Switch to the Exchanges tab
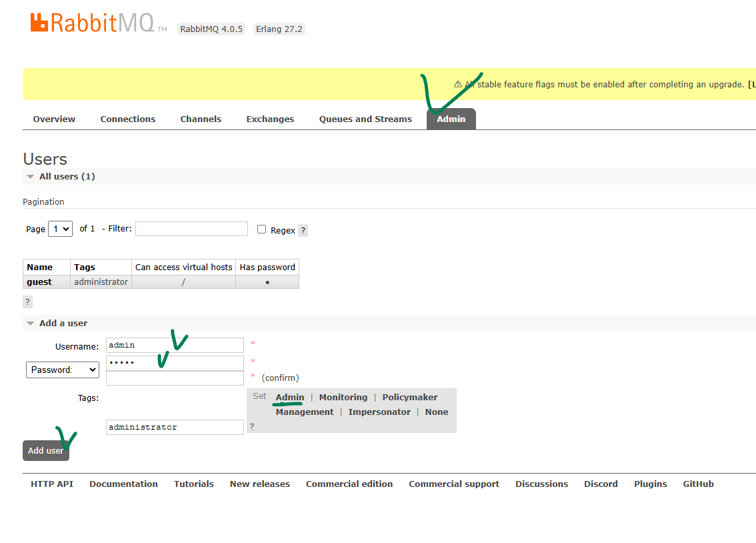The image size is (756, 543). [270, 119]
